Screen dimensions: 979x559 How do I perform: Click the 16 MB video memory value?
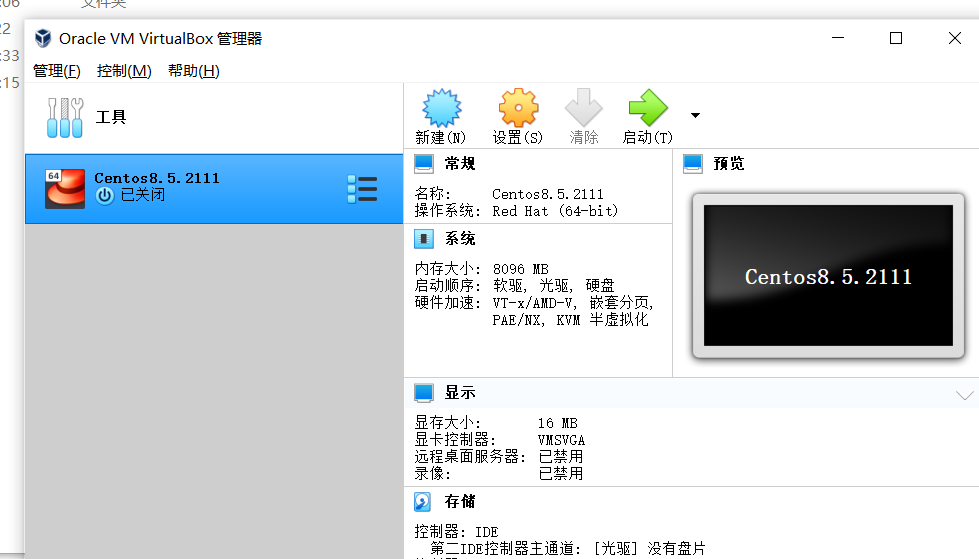coord(558,423)
